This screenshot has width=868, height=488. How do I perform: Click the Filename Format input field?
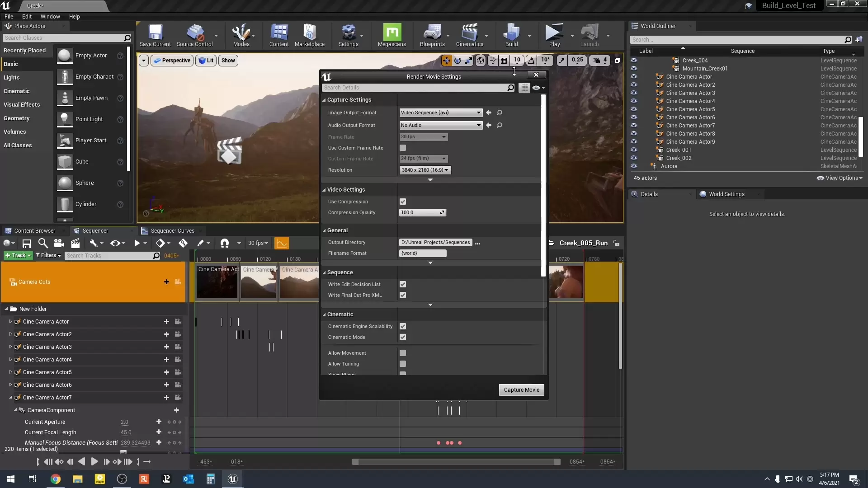423,253
